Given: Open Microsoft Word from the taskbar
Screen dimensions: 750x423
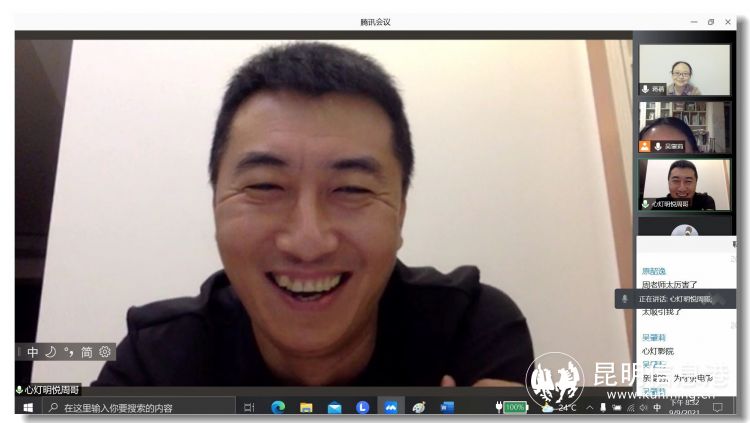Looking at the screenshot, I should click(447, 407).
